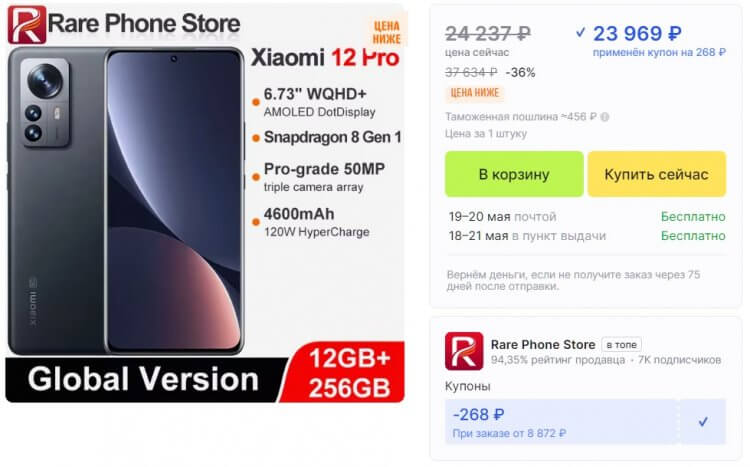Click the checkmark next to 23 969 ₽
The image size is (750, 467).
coord(580,33)
